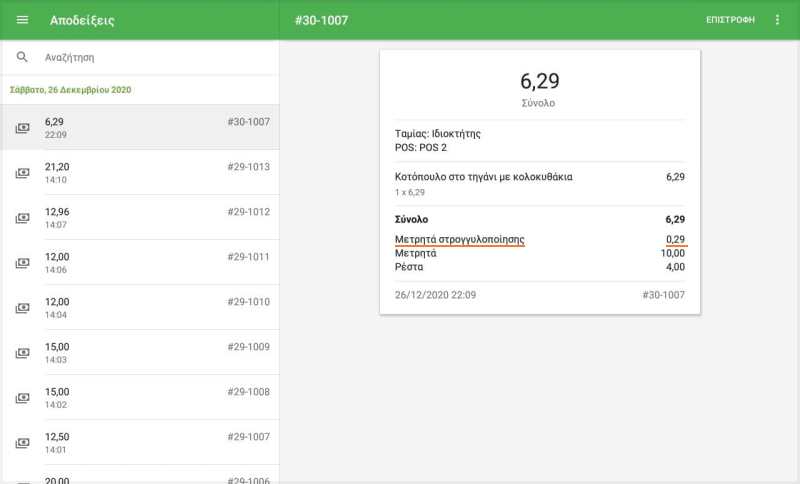The height and width of the screenshot is (484, 800).
Task: Click cash icon of receipt #29-1009
Action: [22, 353]
